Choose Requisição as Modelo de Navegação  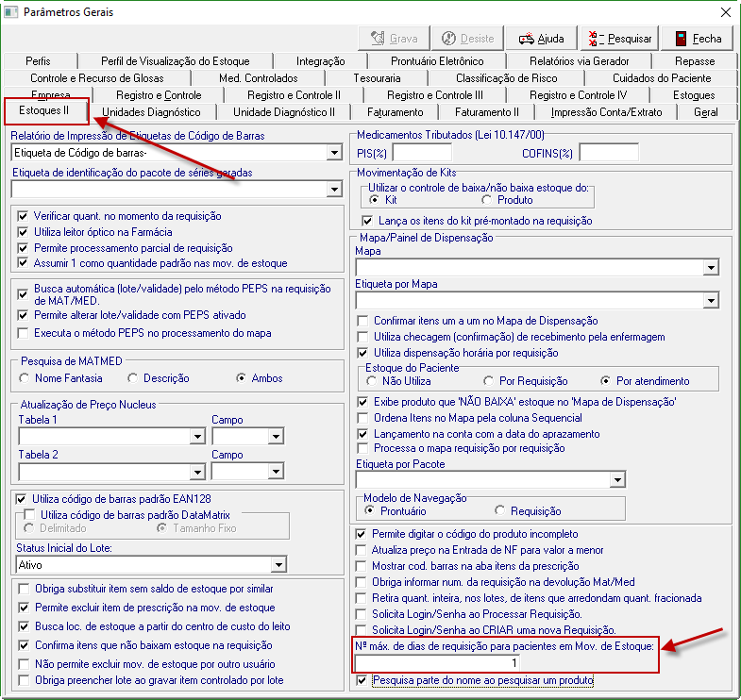499,510
